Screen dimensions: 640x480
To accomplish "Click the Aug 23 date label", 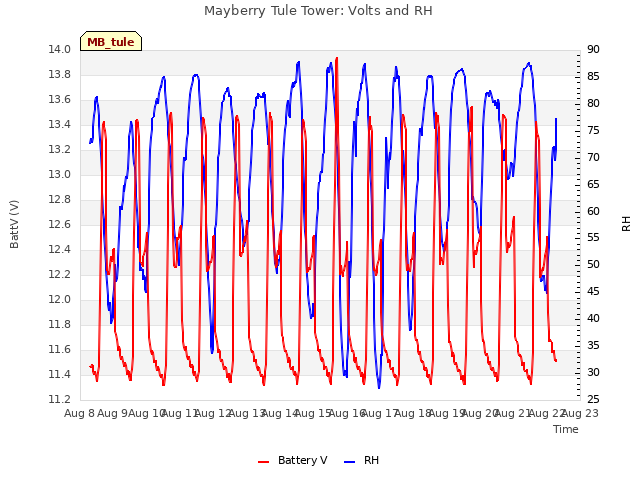I will point(580,414).
